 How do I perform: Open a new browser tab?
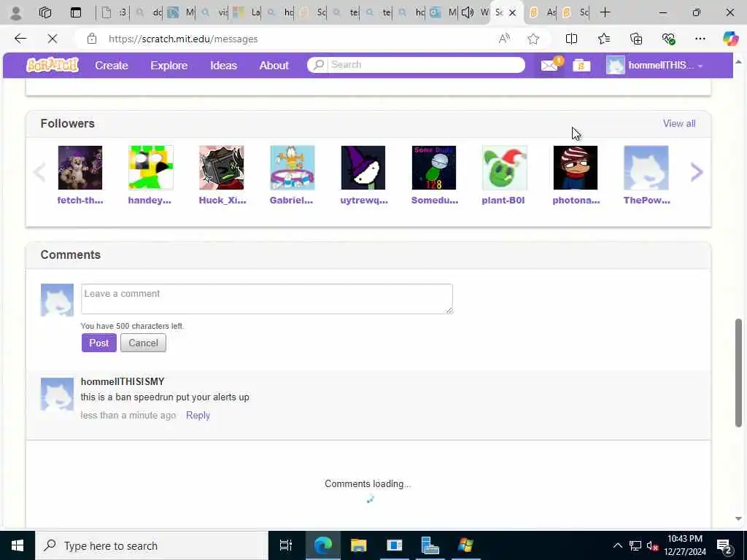[605, 12]
